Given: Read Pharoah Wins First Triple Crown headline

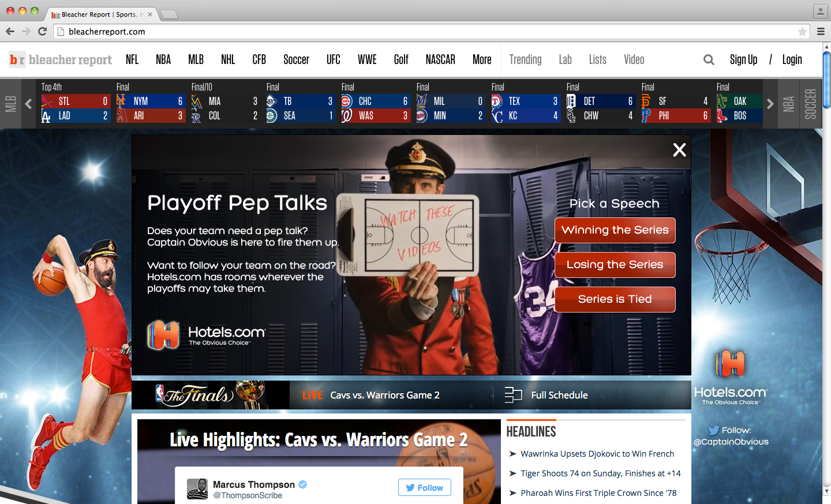Looking at the screenshot, I should click(x=598, y=493).
